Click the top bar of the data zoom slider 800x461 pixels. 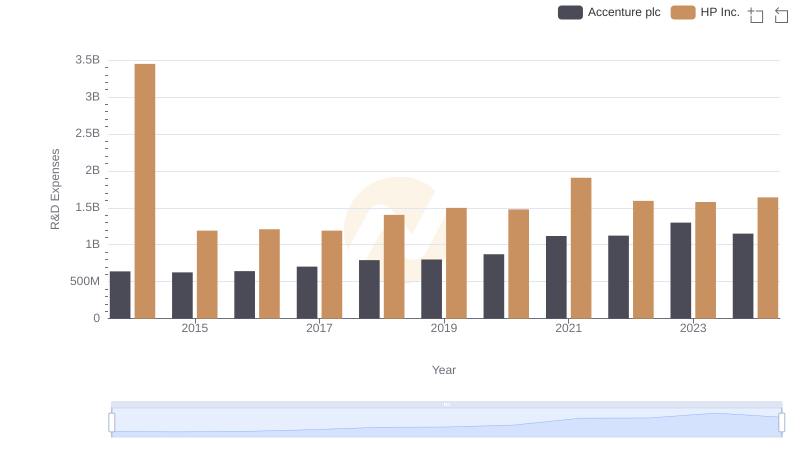pyautogui.click(x=446, y=404)
